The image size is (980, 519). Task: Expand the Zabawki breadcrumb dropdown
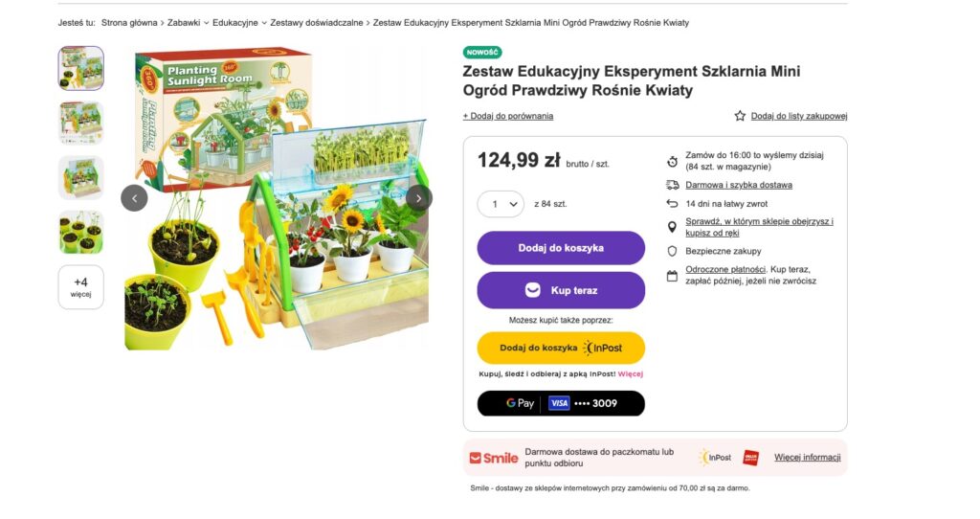pyautogui.click(x=207, y=22)
